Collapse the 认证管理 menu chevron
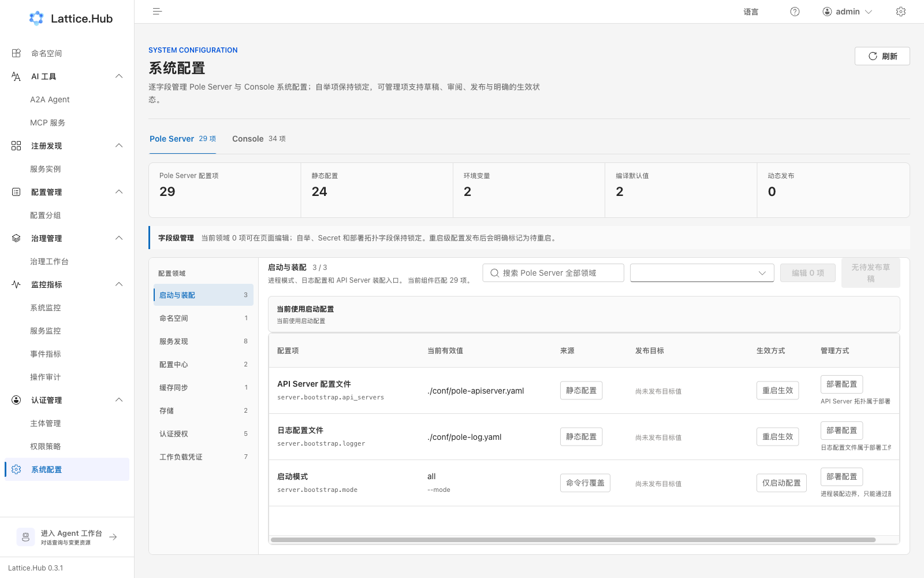 (119, 400)
